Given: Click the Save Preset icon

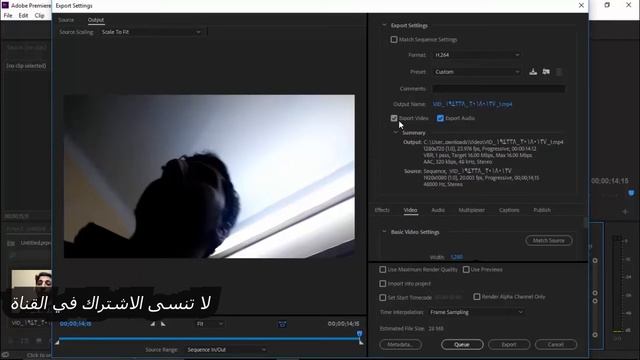Looking at the screenshot, I should pos(533,72).
